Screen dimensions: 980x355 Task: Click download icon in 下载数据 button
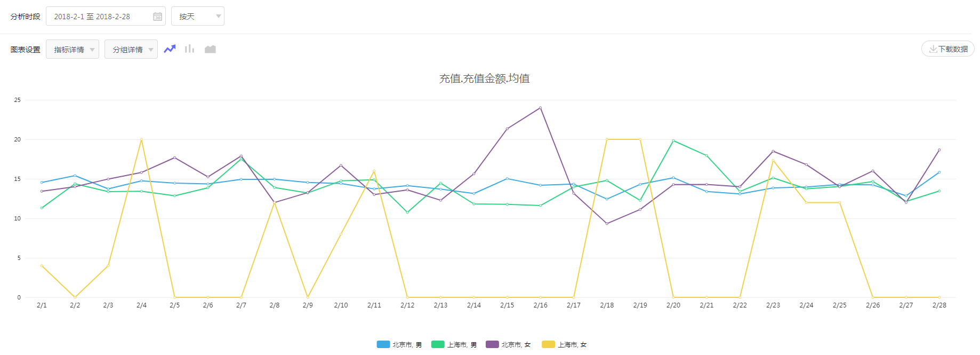pyautogui.click(x=933, y=49)
